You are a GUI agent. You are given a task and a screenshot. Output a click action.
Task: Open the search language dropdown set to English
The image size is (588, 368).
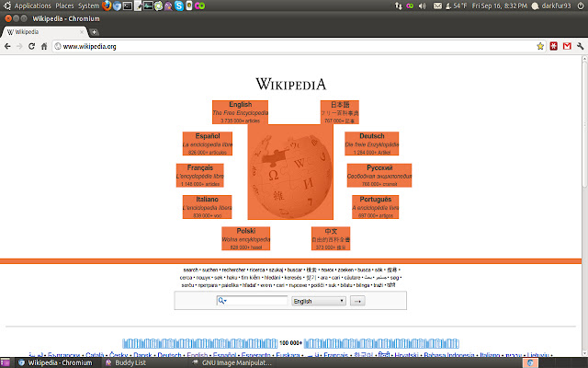coord(319,301)
